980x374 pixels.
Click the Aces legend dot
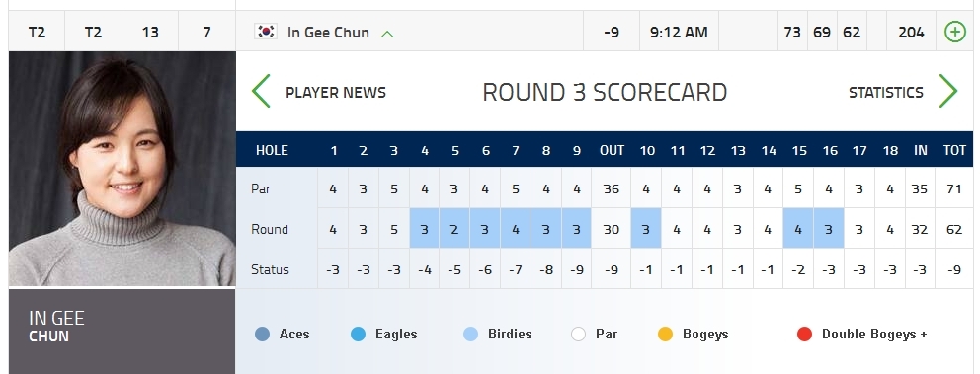[x=262, y=335]
